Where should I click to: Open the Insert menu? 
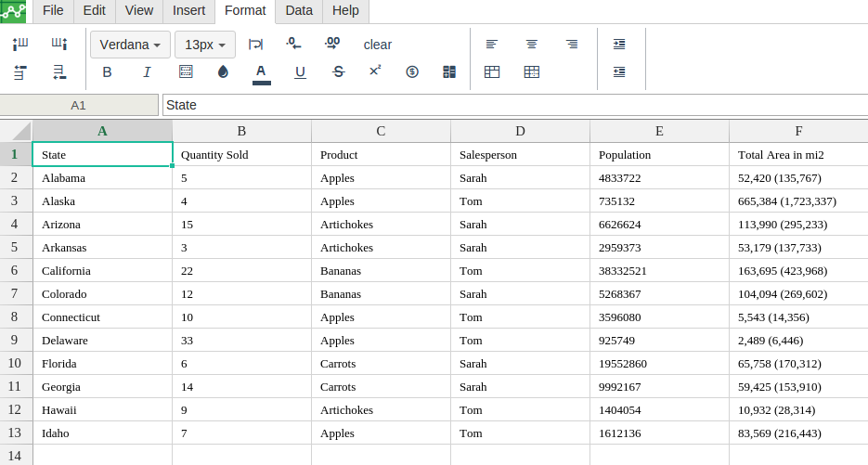pos(188,10)
